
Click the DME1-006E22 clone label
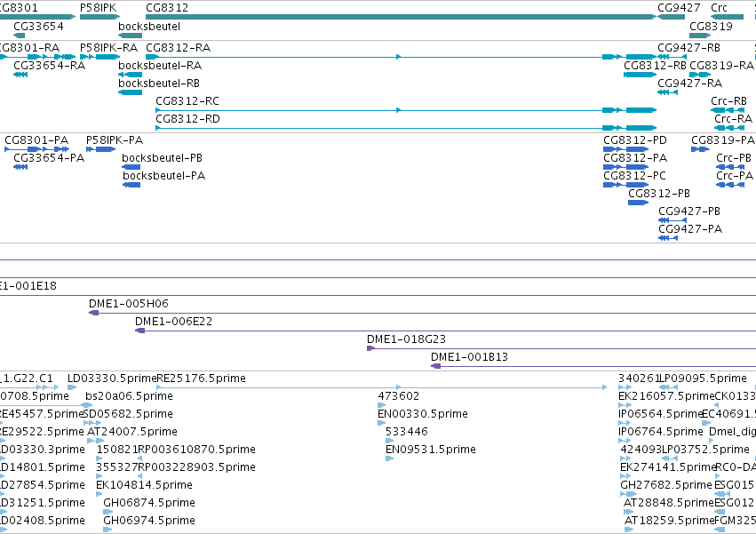point(173,322)
